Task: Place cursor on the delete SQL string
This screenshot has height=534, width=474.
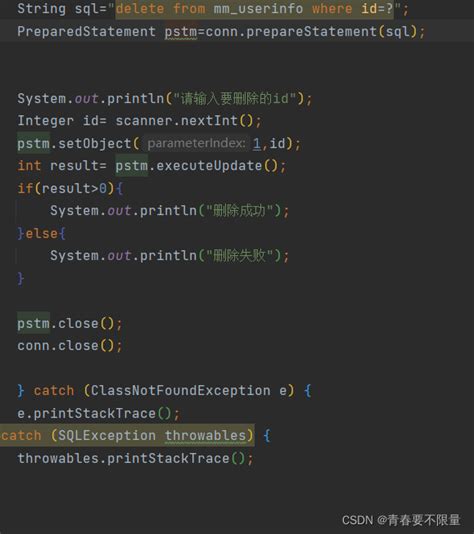Action: 254,8
